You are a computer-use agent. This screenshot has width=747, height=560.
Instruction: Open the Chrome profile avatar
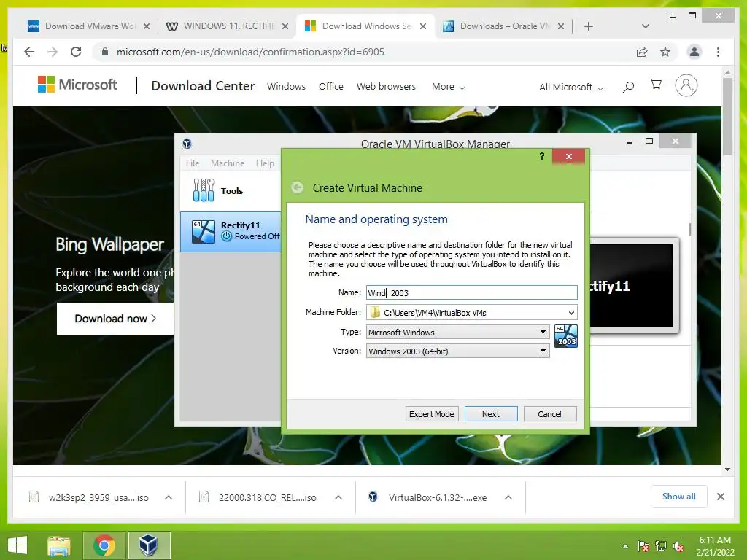(694, 52)
